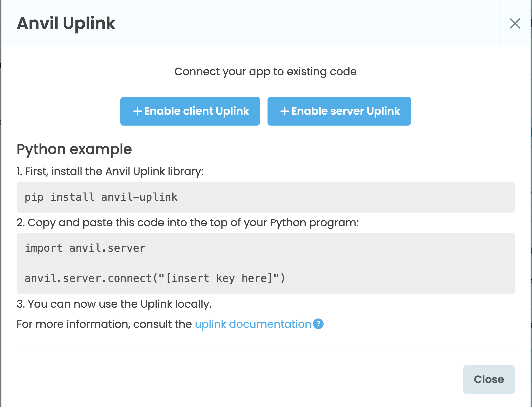Click step 3 Uplink locally text
Screen dimensions: 532x407
pos(114,304)
